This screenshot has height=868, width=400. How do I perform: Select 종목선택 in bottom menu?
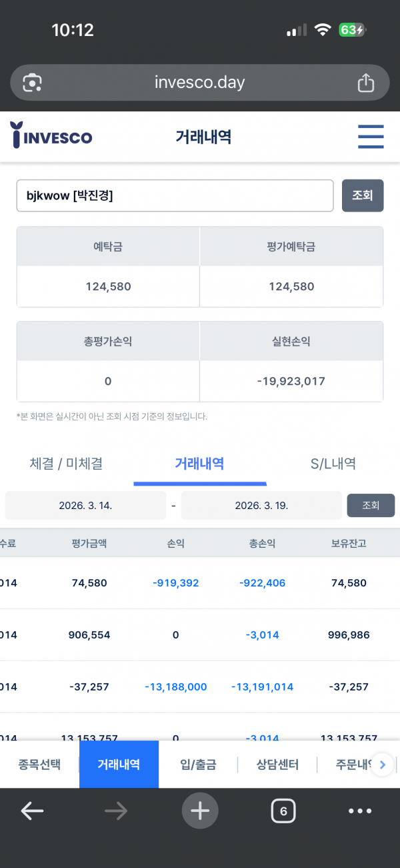coord(39,765)
